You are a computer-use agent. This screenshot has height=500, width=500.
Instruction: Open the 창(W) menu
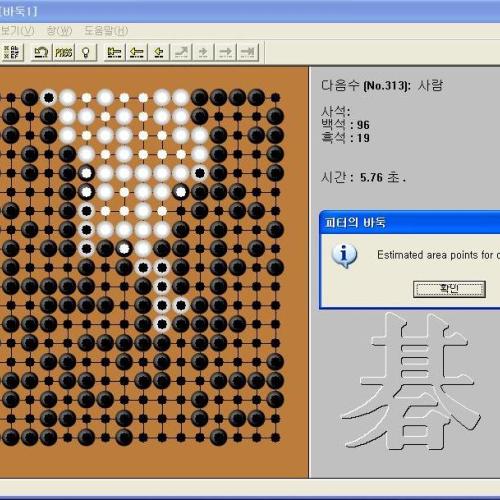tap(59, 31)
